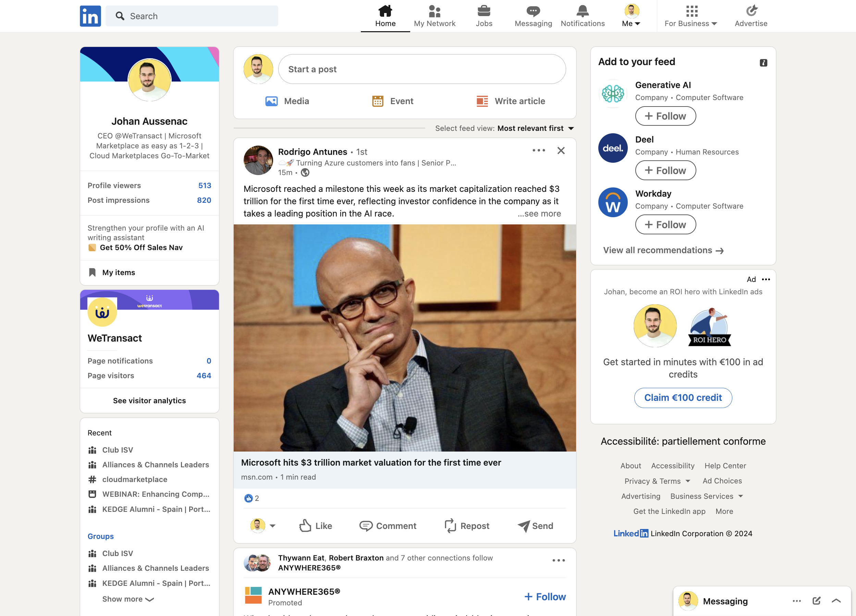
Task: Click see more on Rodrigo's post
Action: [x=539, y=214]
